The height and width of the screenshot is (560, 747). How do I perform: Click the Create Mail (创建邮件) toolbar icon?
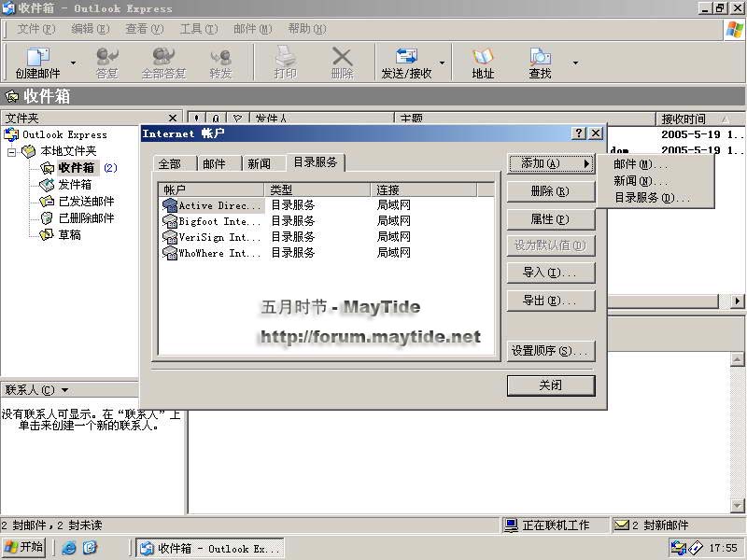click(37, 63)
